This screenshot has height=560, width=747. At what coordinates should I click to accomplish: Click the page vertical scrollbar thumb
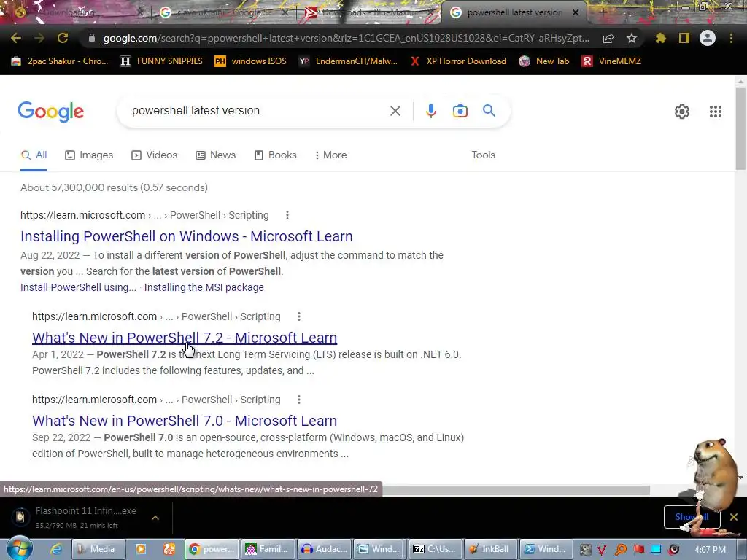[740, 128]
